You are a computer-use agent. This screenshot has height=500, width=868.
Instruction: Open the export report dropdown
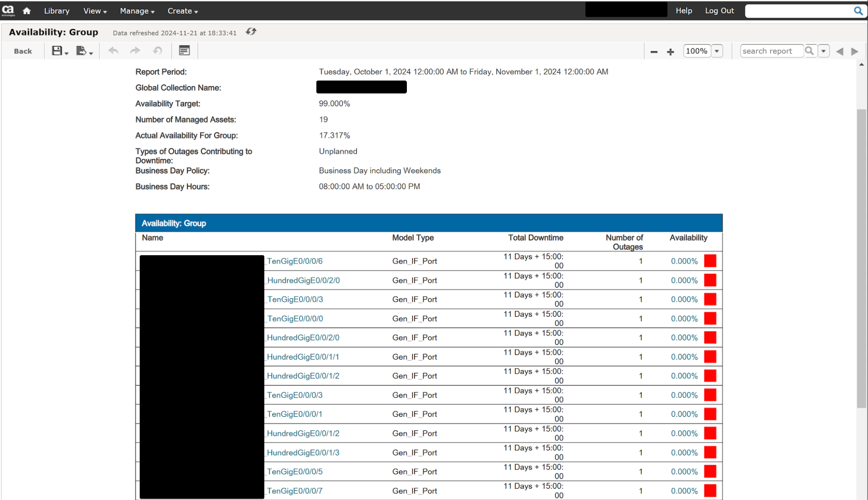(x=84, y=51)
